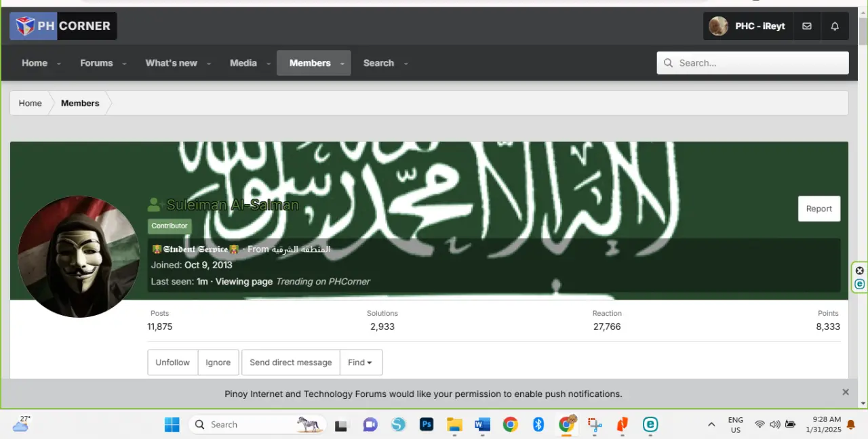Open the Search nav item

(378, 63)
